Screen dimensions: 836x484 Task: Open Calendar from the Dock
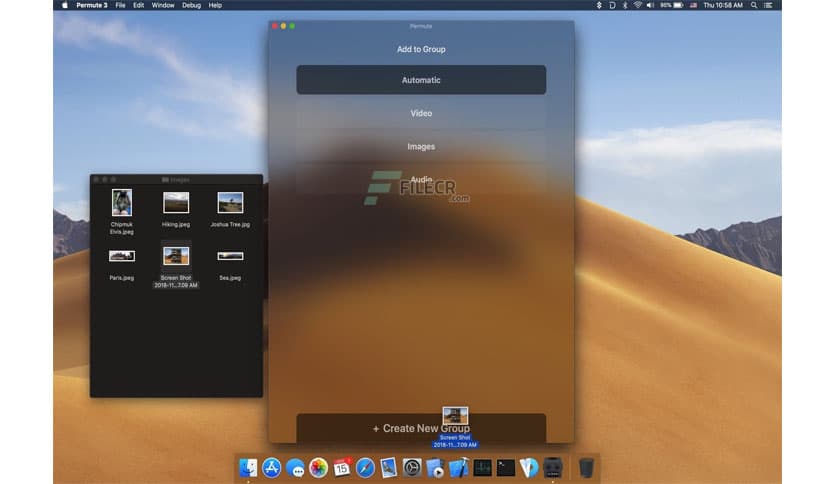[342, 468]
